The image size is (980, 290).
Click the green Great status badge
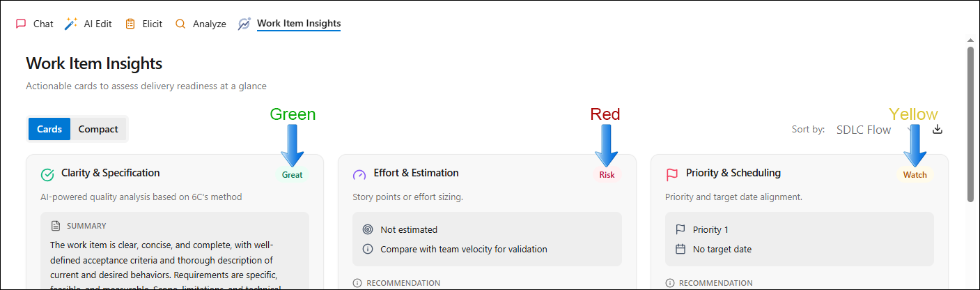click(292, 175)
